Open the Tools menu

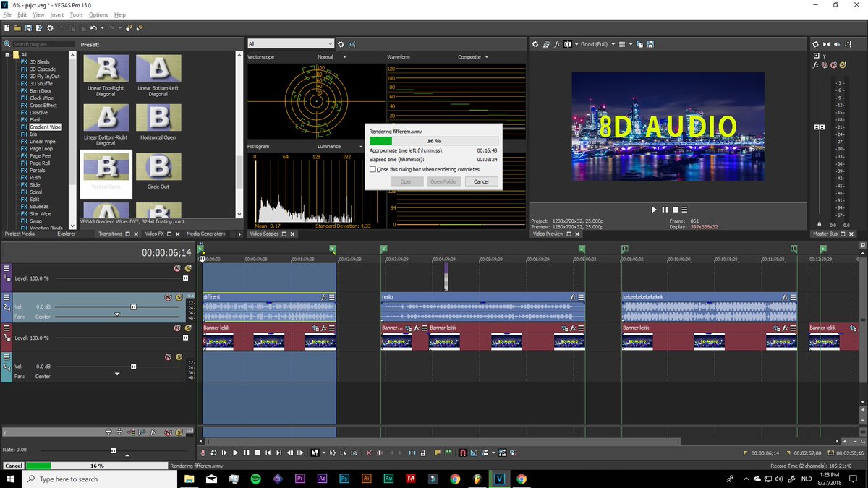(76, 14)
